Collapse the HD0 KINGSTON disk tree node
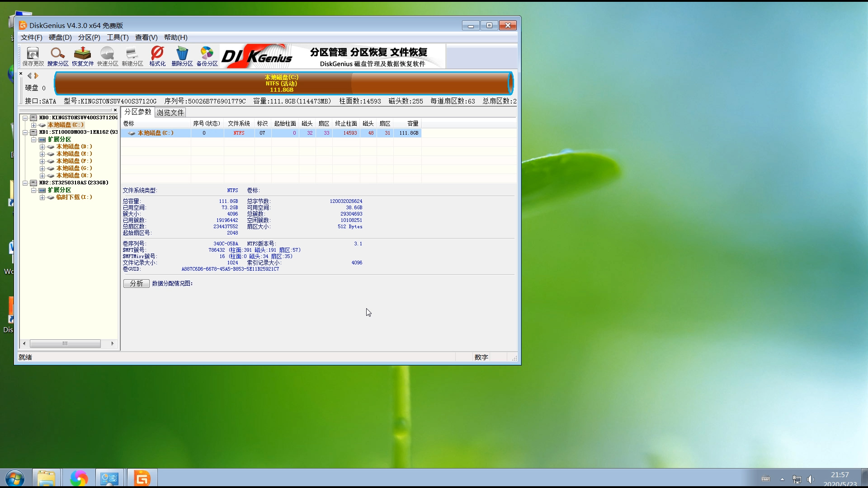 tap(25, 118)
